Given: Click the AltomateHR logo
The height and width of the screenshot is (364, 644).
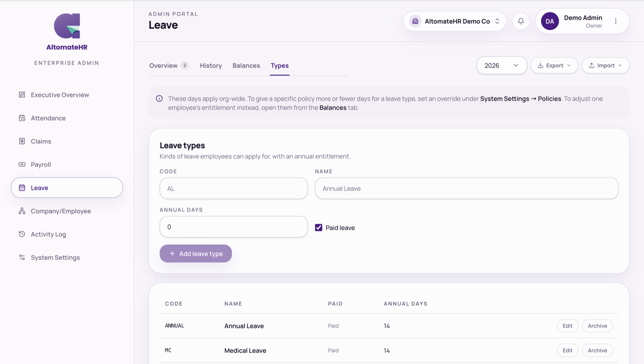Looking at the screenshot, I should [67, 32].
